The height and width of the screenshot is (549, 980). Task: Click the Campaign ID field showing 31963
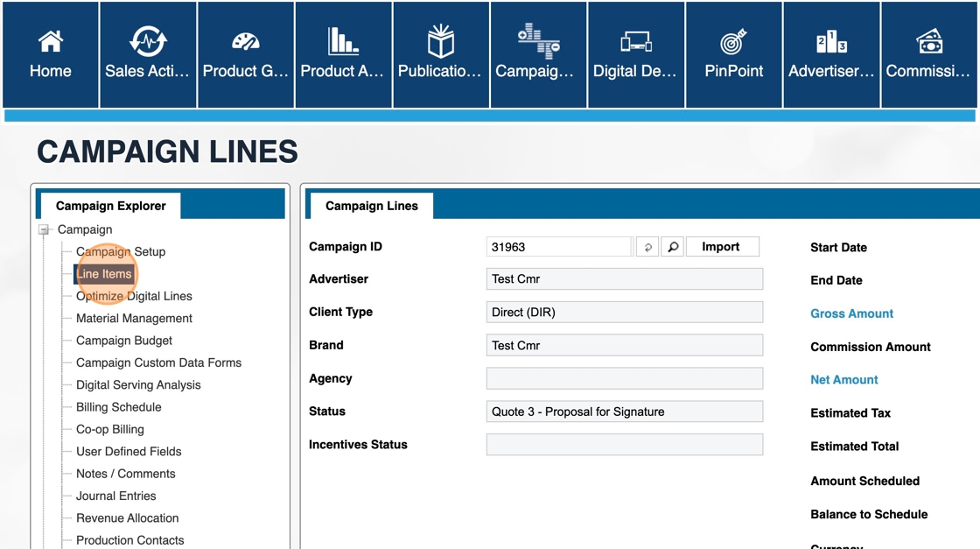coord(559,247)
